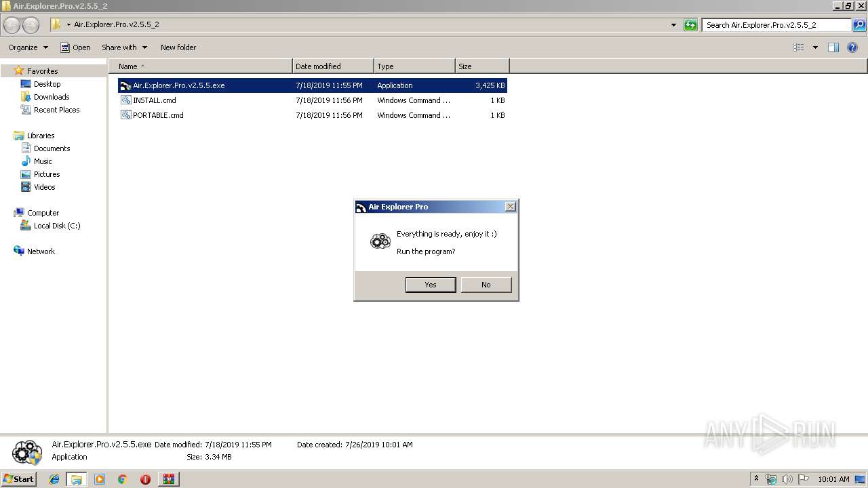
Task: Expand address bar history dropdown
Action: click(x=673, y=25)
